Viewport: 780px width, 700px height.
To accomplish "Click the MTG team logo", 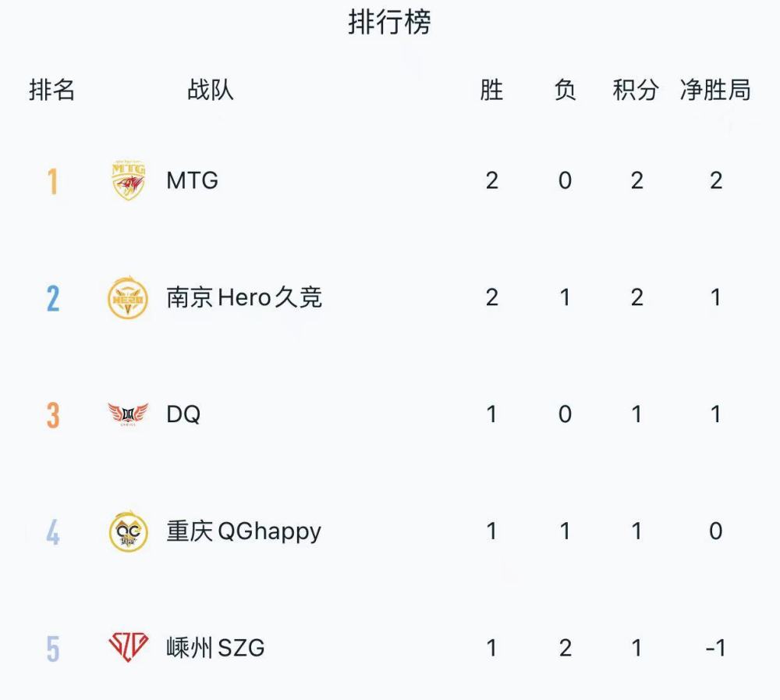I will (x=129, y=180).
